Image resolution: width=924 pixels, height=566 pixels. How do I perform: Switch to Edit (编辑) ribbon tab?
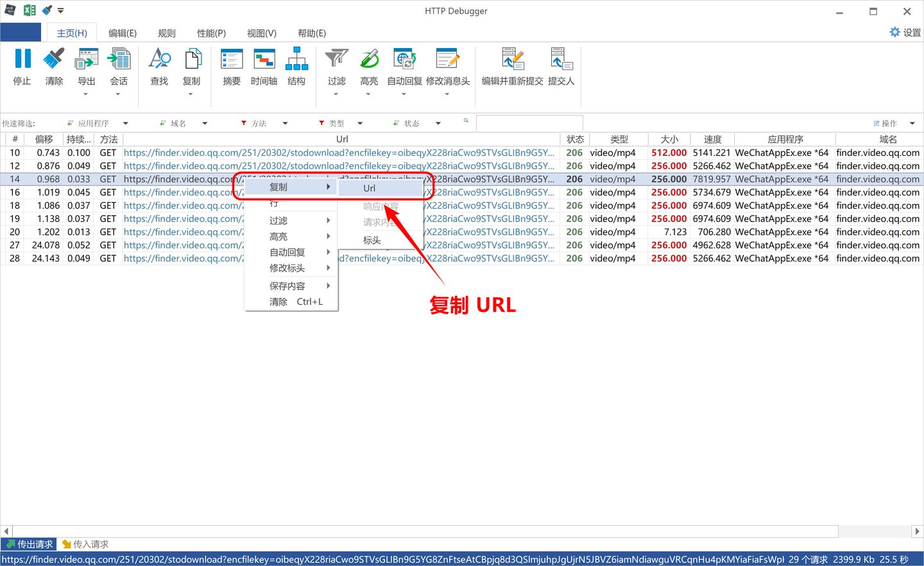pyautogui.click(x=123, y=33)
